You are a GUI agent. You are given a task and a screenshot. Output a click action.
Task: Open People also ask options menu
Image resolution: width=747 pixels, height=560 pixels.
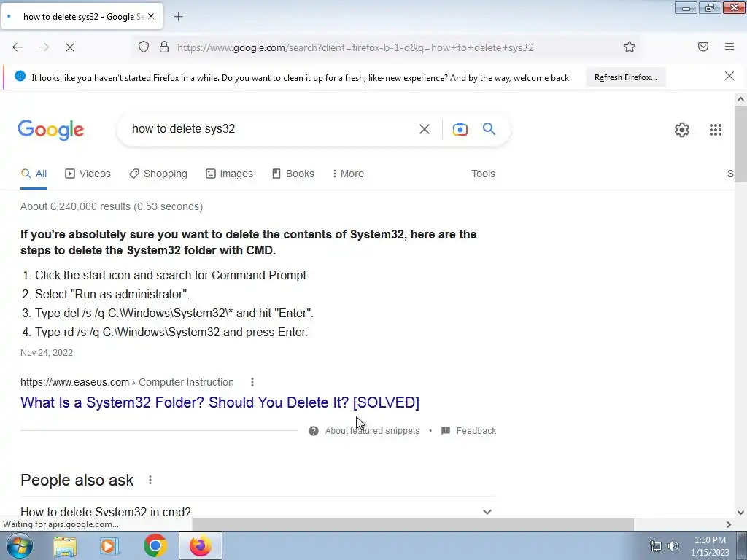click(150, 480)
